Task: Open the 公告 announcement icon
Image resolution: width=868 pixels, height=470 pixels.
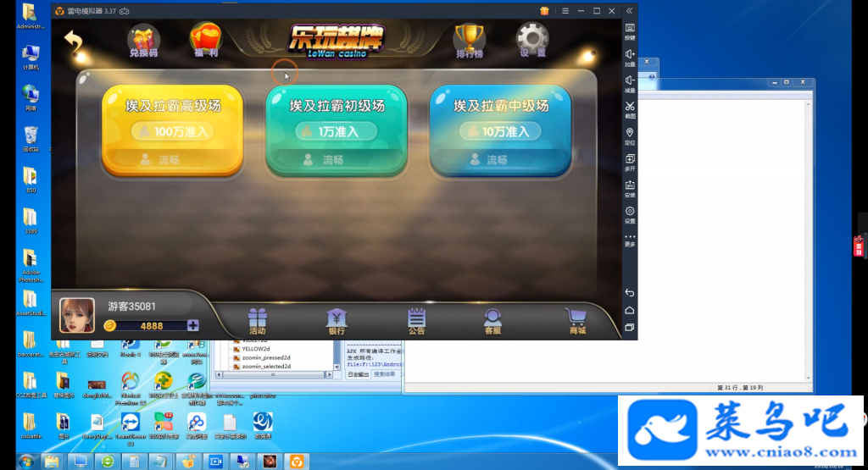Action: (x=416, y=321)
